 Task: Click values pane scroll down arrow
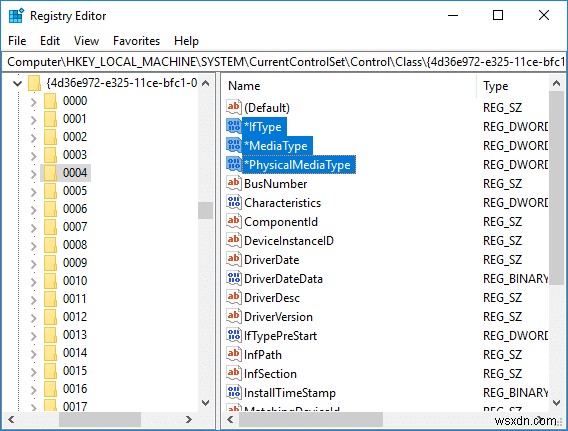point(556,403)
